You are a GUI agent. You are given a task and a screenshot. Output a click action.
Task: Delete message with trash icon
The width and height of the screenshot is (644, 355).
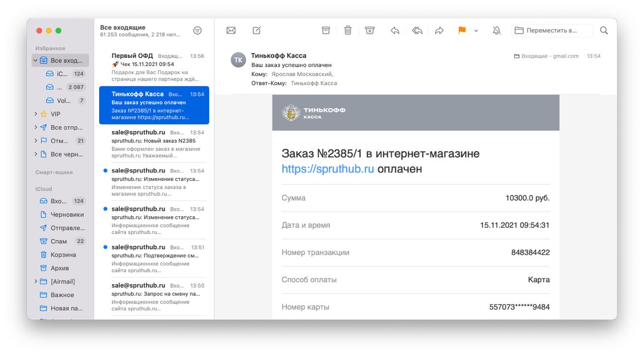(x=348, y=31)
